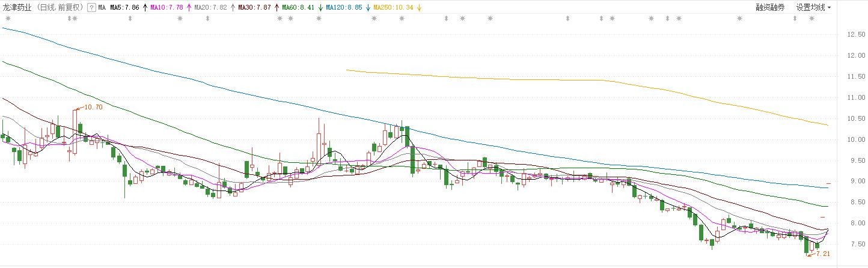Click the 融资融券 button
868x268 pixels.
[770, 8]
